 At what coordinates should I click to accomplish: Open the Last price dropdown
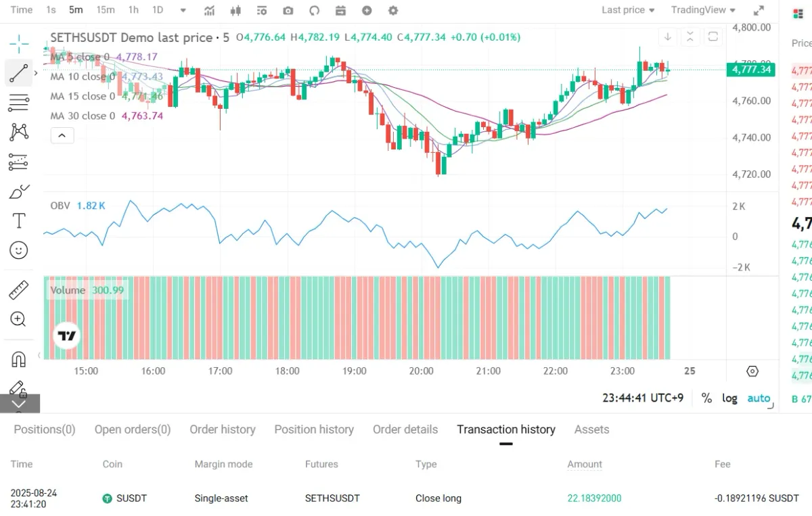(x=628, y=10)
